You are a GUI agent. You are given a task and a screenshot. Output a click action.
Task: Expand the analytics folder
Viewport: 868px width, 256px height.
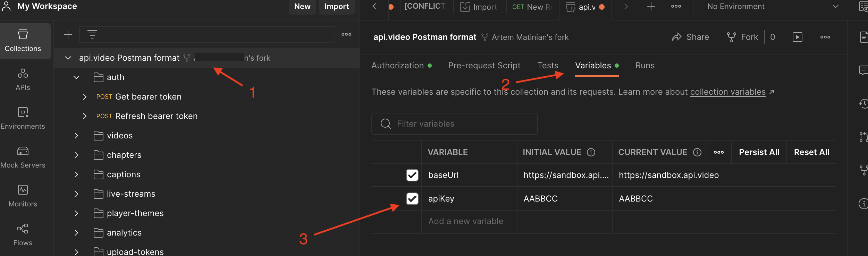pyautogui.click(x=76, y=233)
